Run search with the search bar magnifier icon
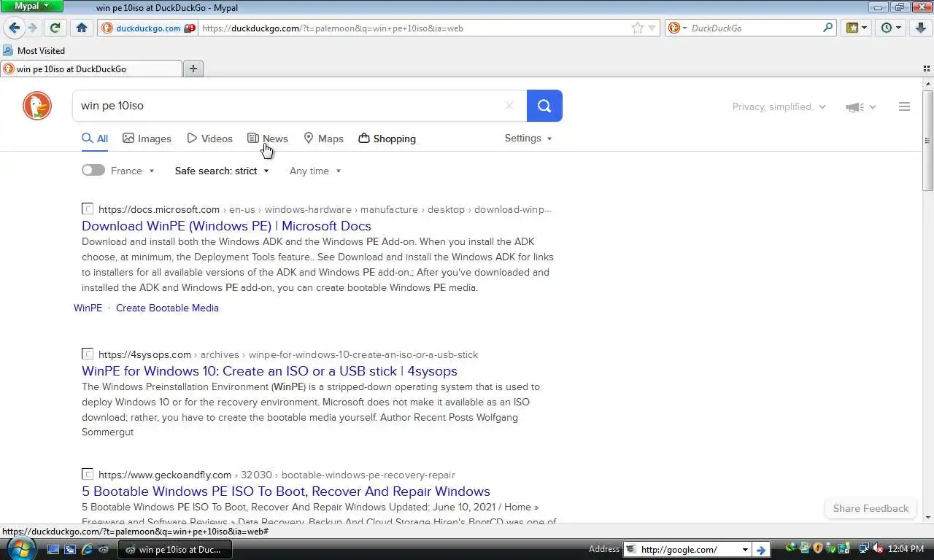Viewport: 934px width, 560px height. (827, 28)
